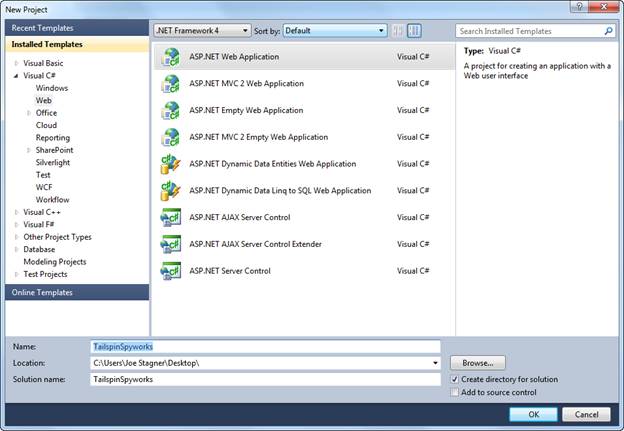Click the ASP.NET MVC 2 Empty Web Application icon
624x431 pixels.
(170, 137)
